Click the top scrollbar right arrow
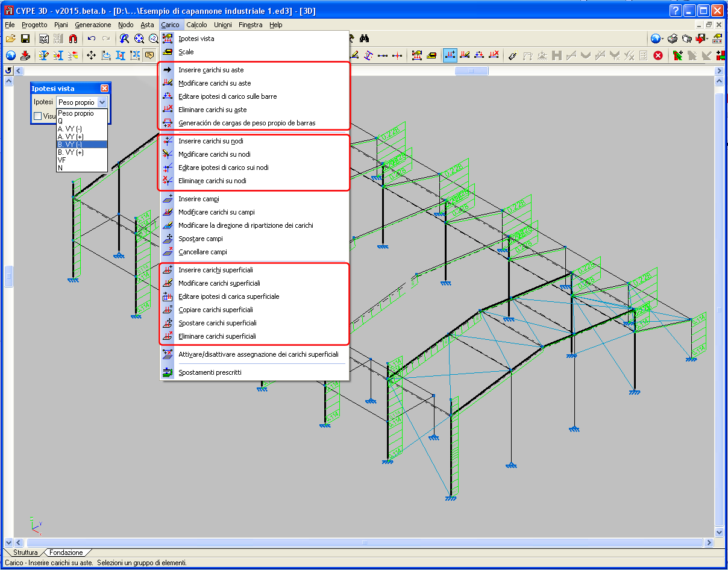Viewport: 728px width, 570px height. pos(718,70)
